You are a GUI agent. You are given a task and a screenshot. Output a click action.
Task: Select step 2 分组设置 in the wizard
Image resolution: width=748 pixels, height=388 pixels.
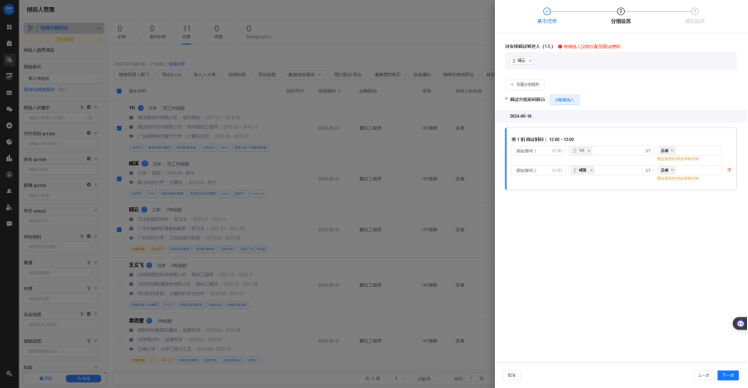(x=621, y=15)
